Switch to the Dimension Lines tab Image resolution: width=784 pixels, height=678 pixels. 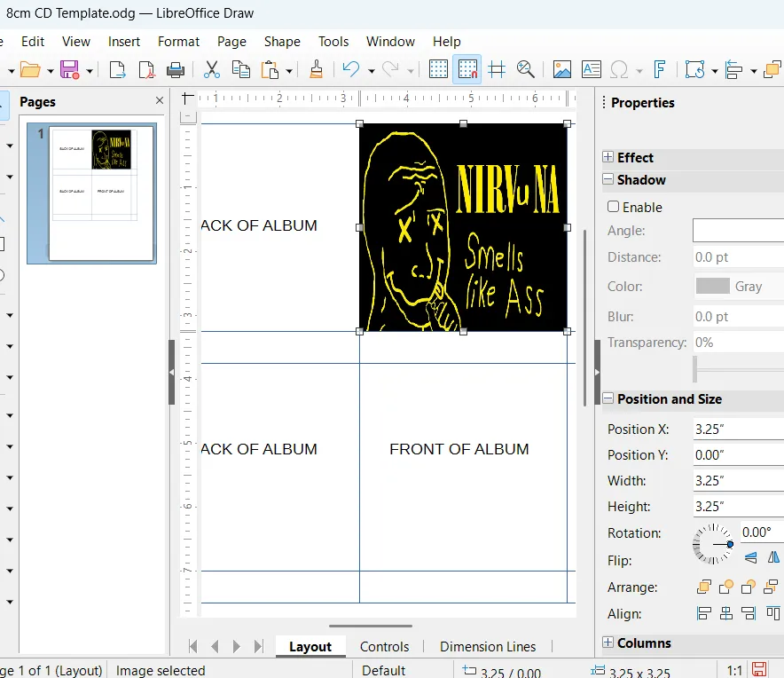click(488, 647)
